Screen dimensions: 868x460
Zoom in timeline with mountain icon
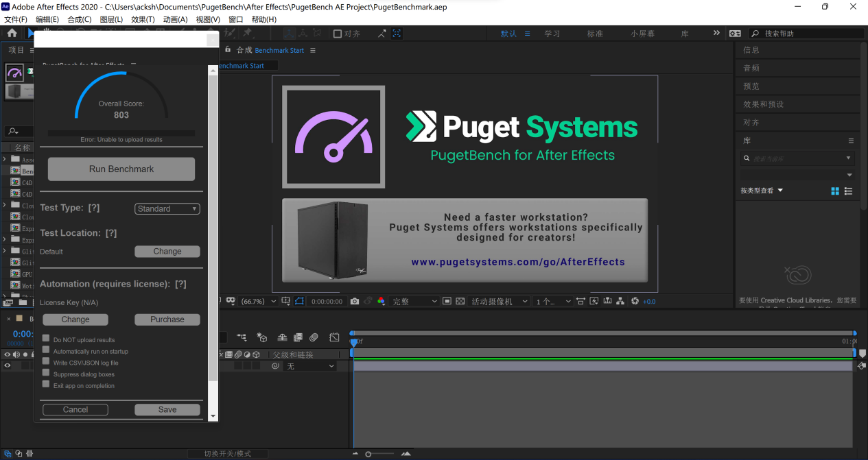coord(406,454)
